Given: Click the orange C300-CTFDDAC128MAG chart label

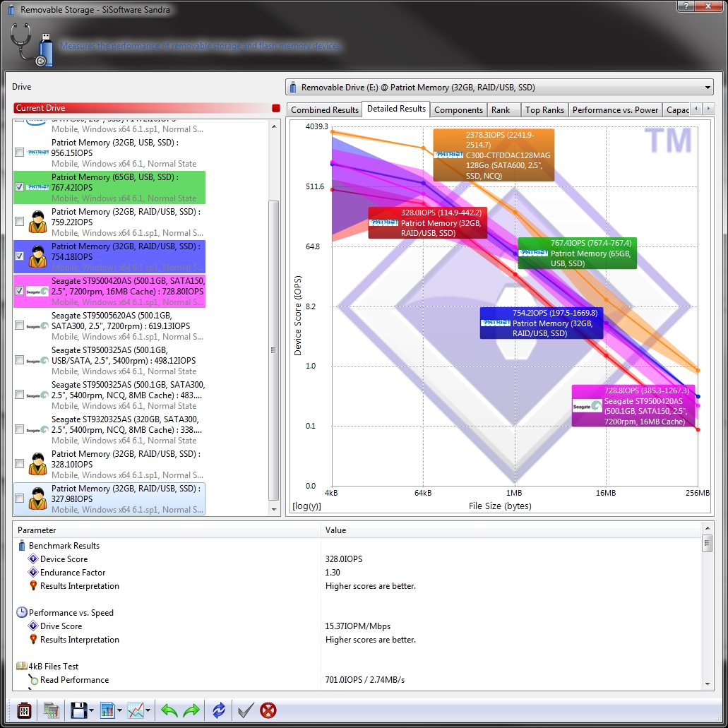Looking at the screenshot, I should tap(494, 155).
